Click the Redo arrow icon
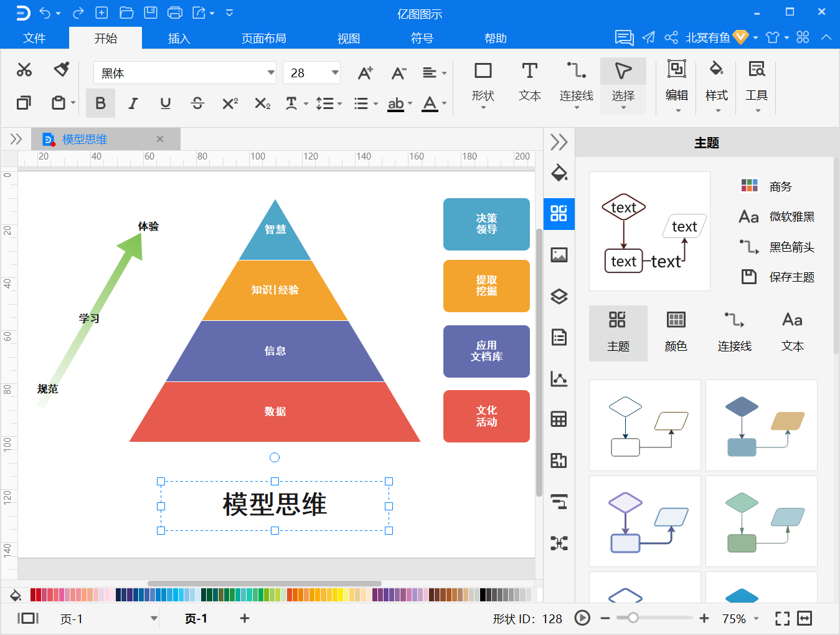The width and height of the screenshot is (840, 635). coord(78,12)
